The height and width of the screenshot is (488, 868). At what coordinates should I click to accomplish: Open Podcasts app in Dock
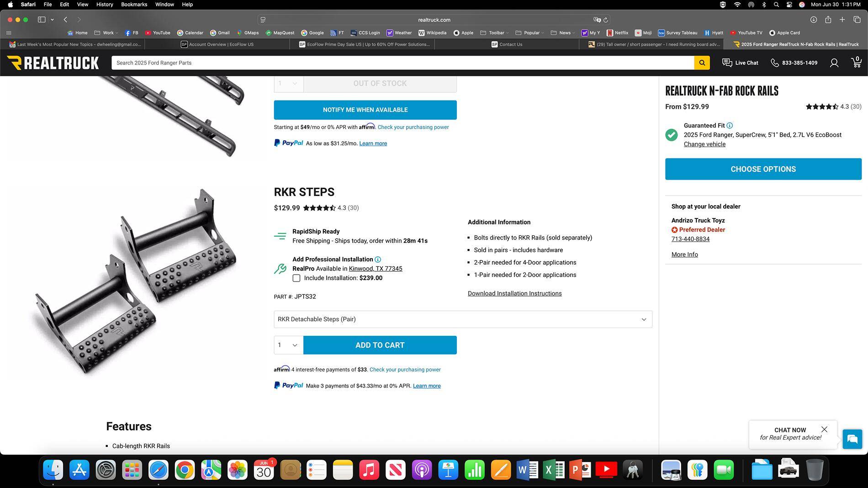422,470
